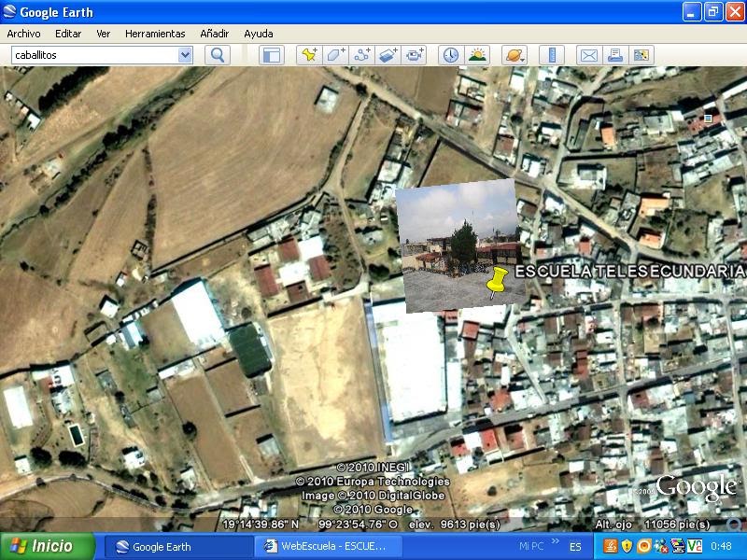The width and height of the screenshot is (747, 560).
Task: Click the Inicio start button
Action: (x=48, y=546)
